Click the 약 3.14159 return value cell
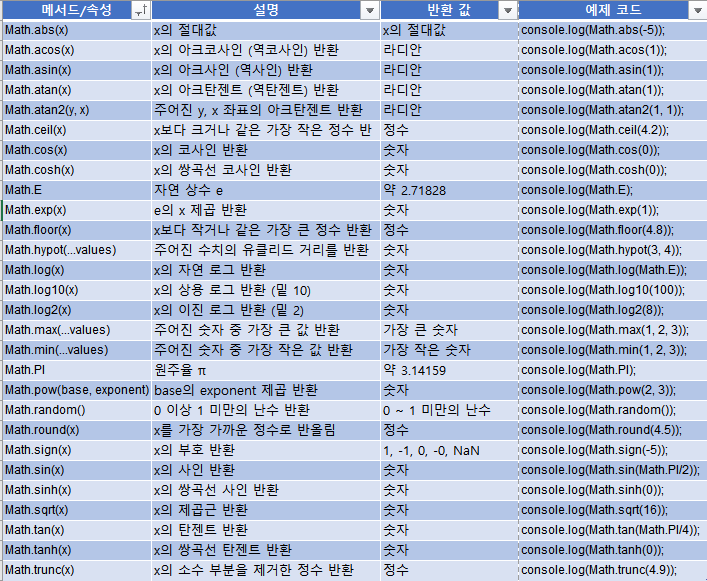This screenshot has height=581, width=707. point(449,370)
